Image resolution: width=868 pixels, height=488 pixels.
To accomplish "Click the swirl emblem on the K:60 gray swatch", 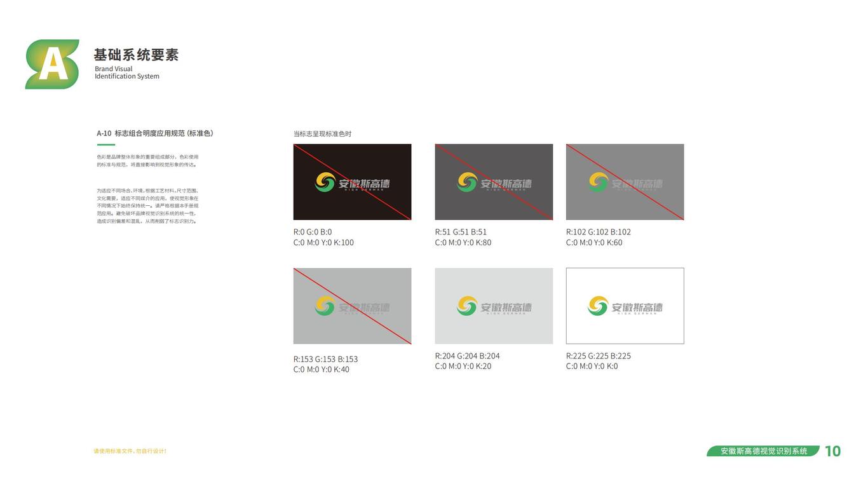I will (598, 182).
